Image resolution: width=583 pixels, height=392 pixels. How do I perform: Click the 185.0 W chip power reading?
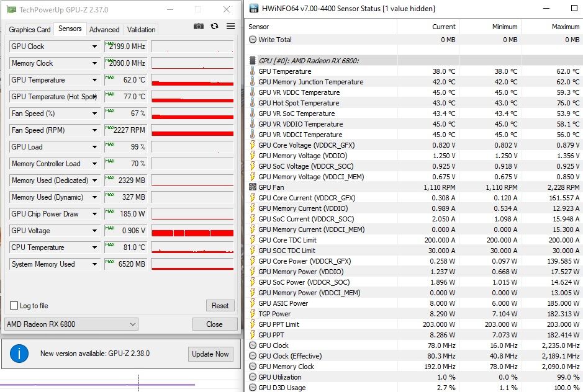point(125,213)
